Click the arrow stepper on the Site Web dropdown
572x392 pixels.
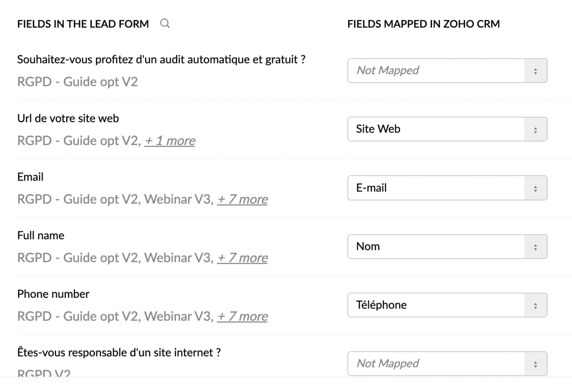[536, 129]
